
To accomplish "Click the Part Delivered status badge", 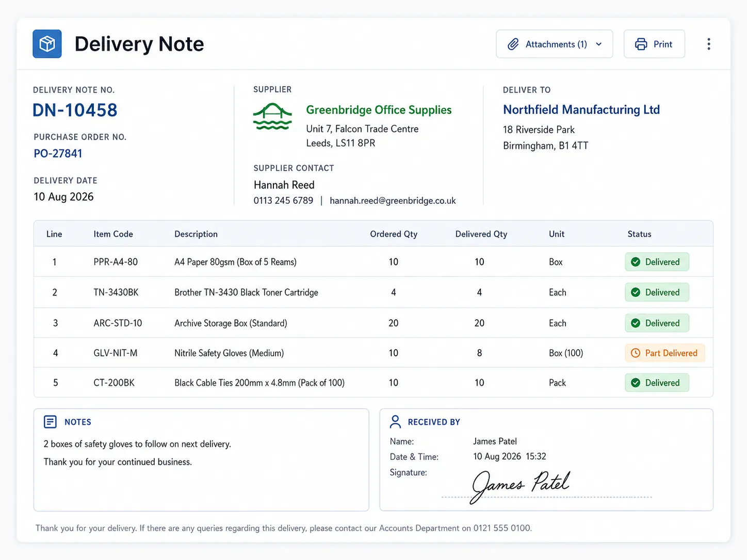I will pos(664,353).
